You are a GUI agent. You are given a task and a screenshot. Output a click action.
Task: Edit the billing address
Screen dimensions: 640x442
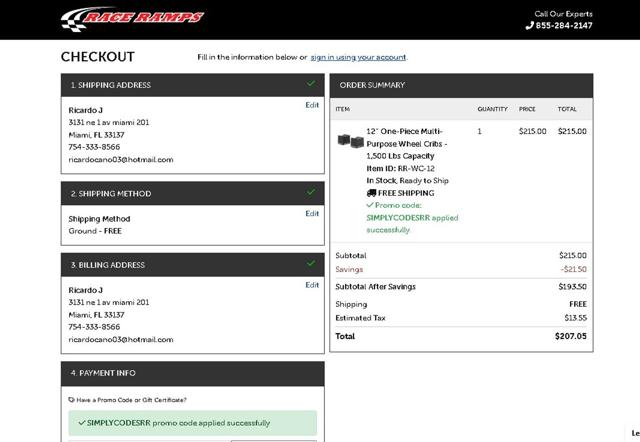tap(312, 285)
